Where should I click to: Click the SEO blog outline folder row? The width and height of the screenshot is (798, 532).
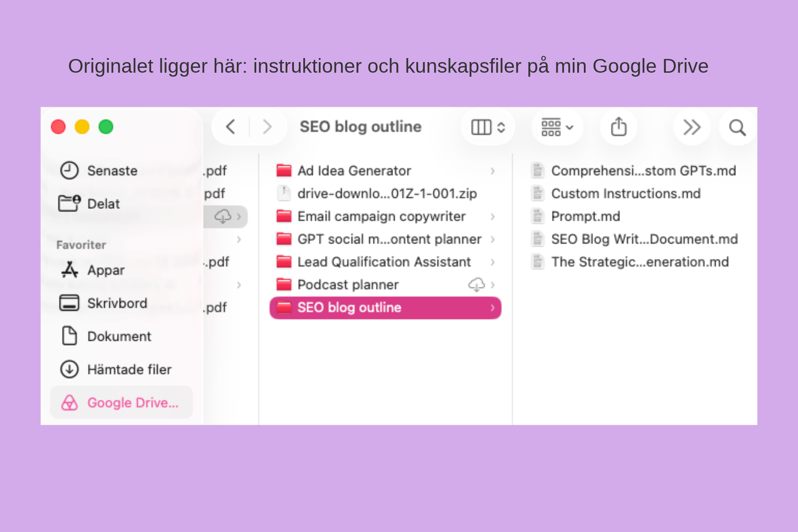385,308
